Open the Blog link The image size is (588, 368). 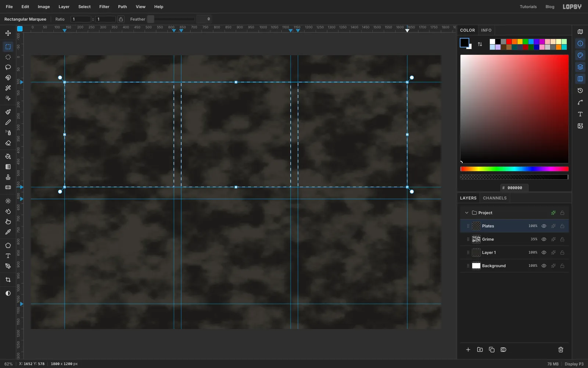coord(550,7)
